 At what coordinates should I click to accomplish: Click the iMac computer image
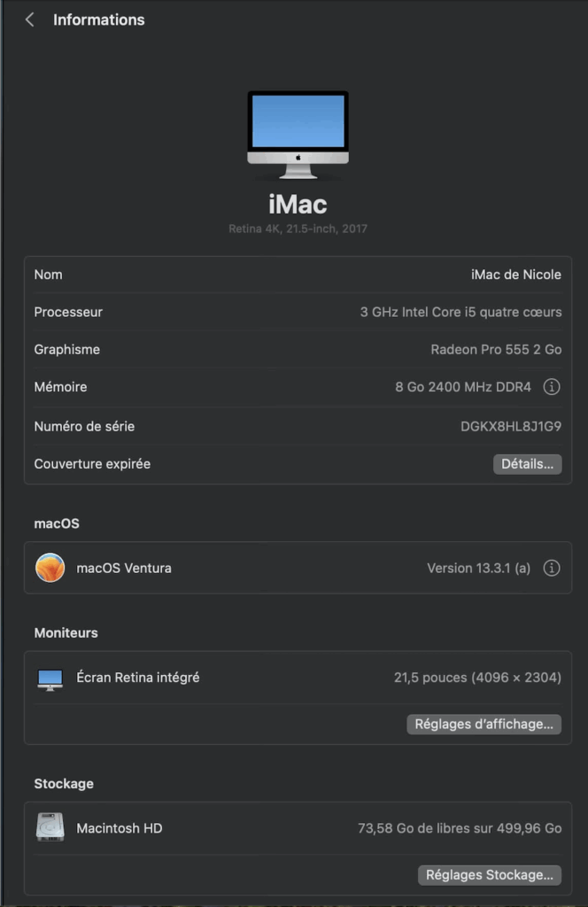click(x=298, y=135)
